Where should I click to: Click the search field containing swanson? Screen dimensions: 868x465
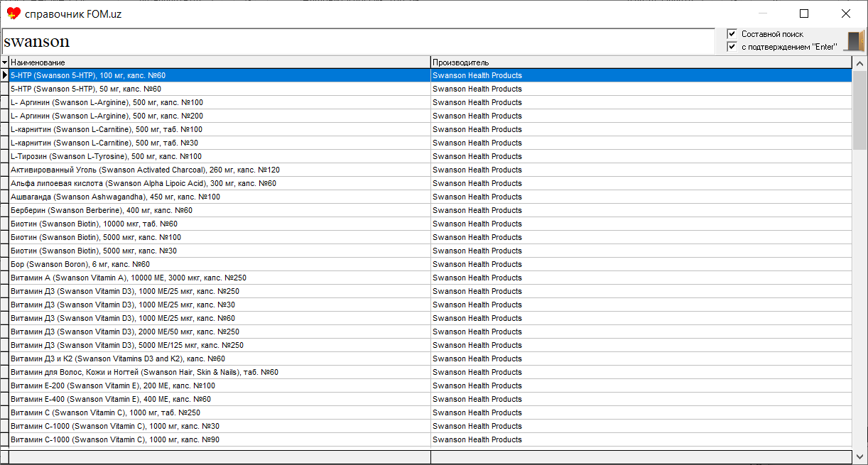(358, 41)
